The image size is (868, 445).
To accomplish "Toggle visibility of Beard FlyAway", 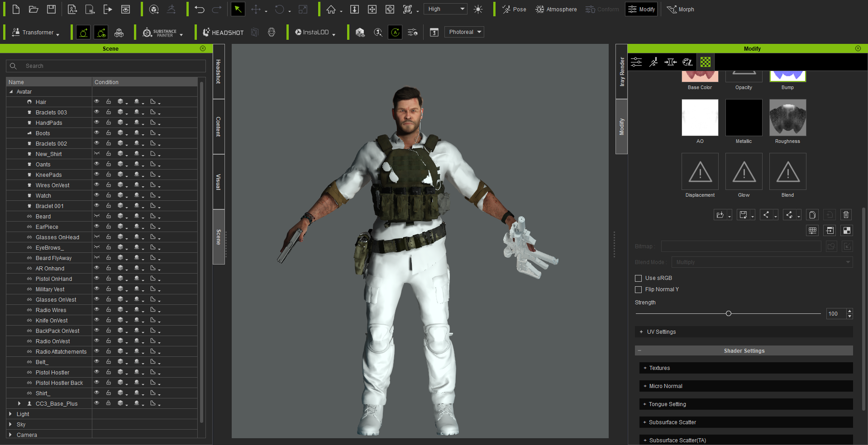I will pyautogui.click(x=96, y=257).
